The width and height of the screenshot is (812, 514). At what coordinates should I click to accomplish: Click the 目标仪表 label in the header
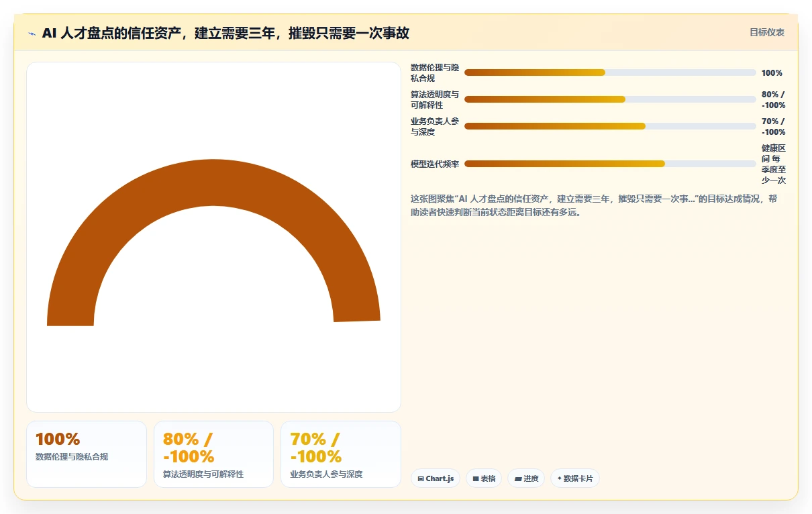click(x=767, y=33)
